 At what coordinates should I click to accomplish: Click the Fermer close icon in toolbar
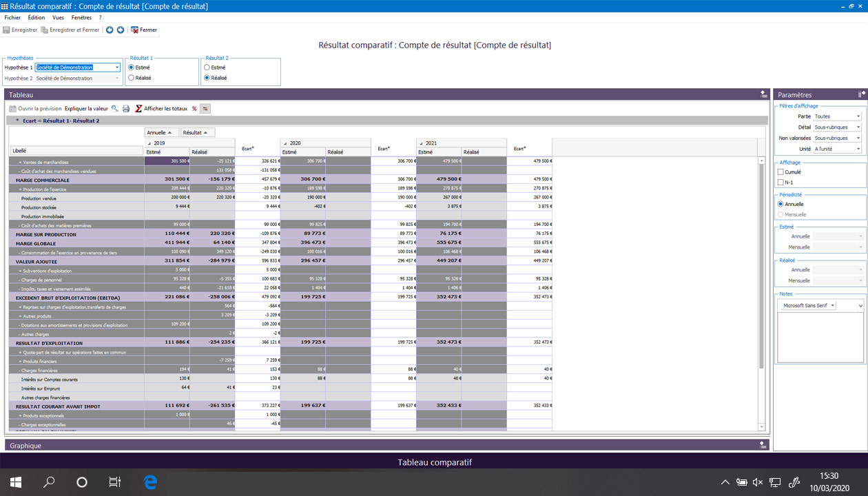click(x=134, y=30)
